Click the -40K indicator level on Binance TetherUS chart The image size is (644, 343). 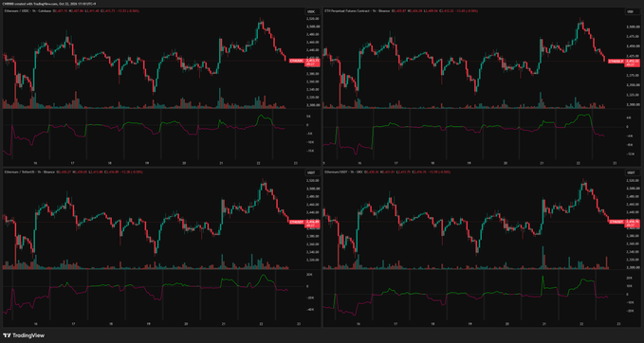click(310, 310)
